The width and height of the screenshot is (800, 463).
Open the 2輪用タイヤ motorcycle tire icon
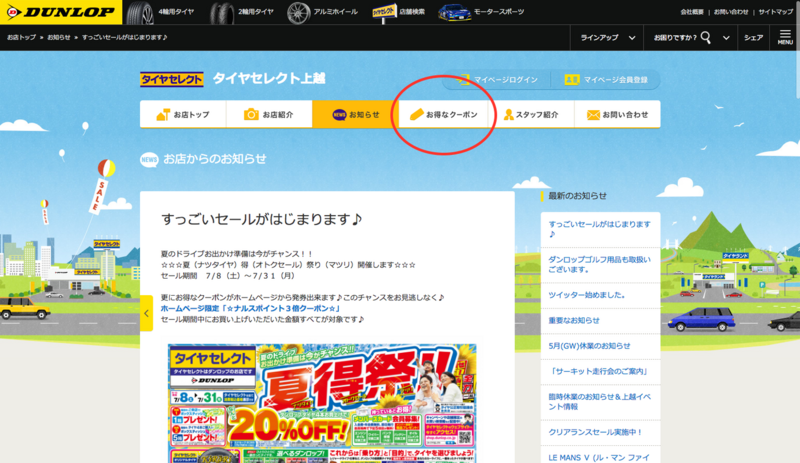click(x=222, y=12)
